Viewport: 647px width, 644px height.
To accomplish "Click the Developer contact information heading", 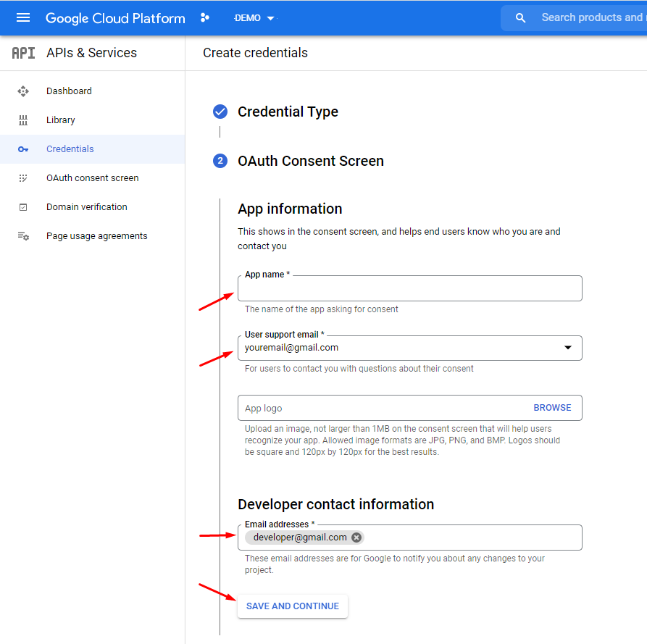I will (x=336, y=504).
